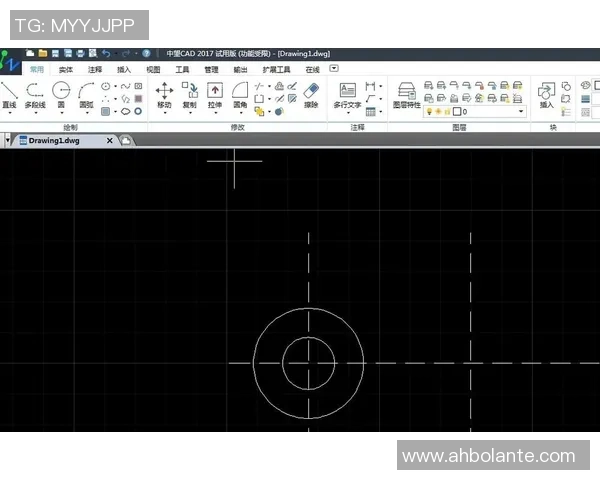Open the 视图 ribbon tab

click(x=153, y=70)
